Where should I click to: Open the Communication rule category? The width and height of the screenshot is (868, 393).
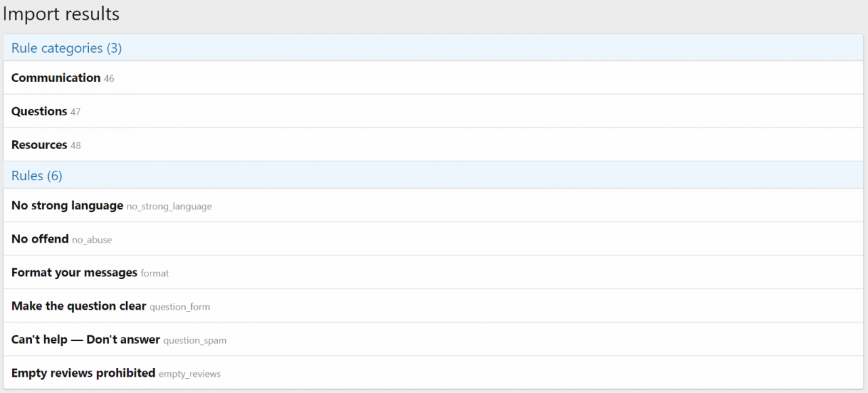(56, 78)
